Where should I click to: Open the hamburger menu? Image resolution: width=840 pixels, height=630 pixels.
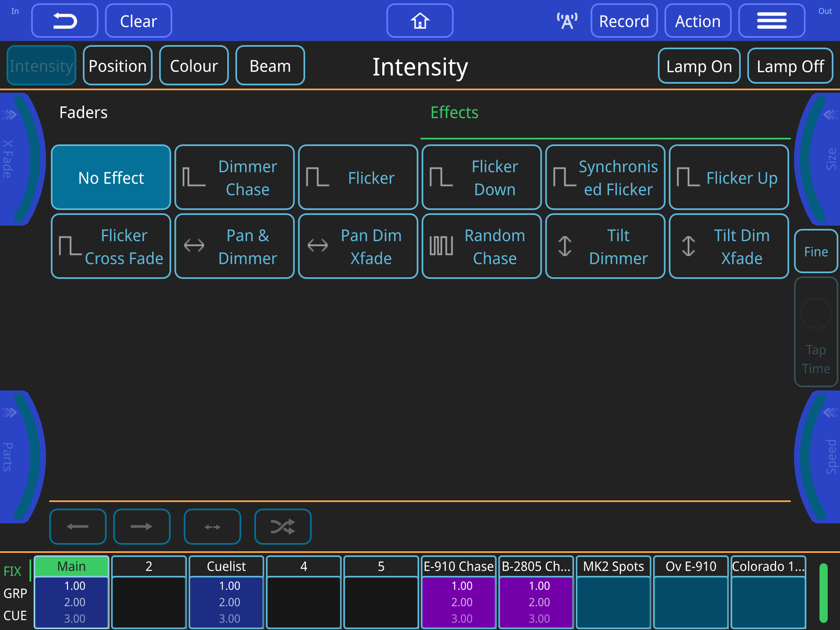click(772, 20)
